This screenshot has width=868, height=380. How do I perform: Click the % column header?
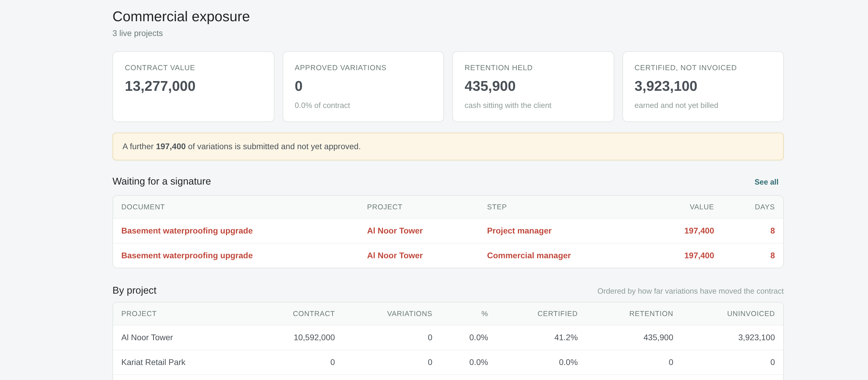tap(485, 313)
